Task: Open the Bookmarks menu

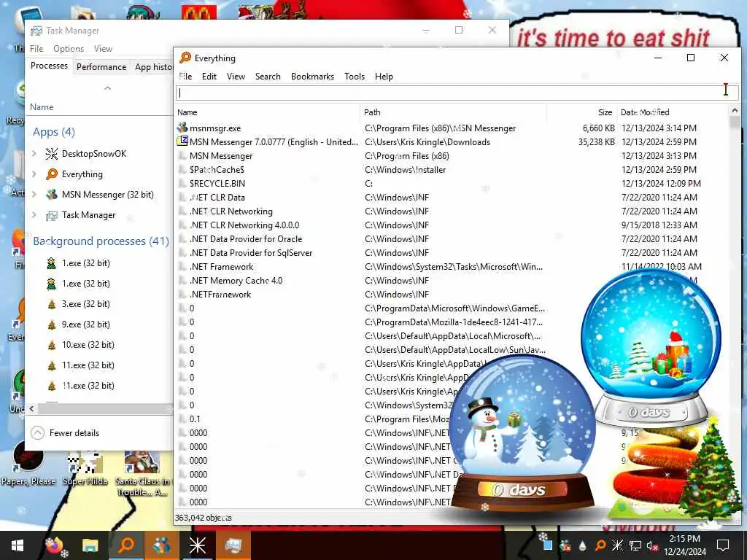Action: 312,76
